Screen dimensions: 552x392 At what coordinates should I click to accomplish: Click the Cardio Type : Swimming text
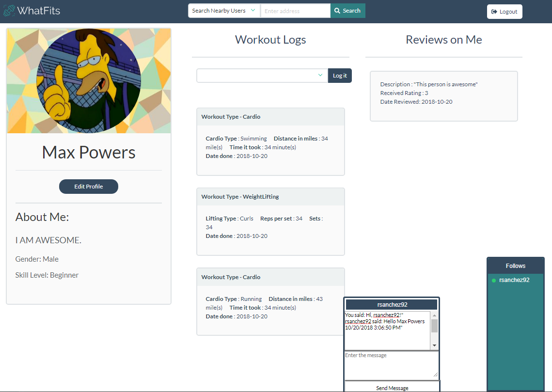[236, 139]
